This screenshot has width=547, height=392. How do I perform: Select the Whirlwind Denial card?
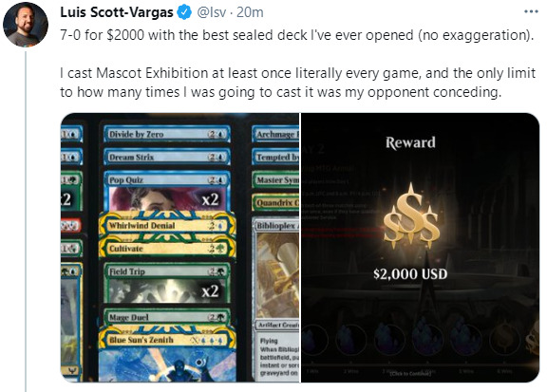(167, 226)
